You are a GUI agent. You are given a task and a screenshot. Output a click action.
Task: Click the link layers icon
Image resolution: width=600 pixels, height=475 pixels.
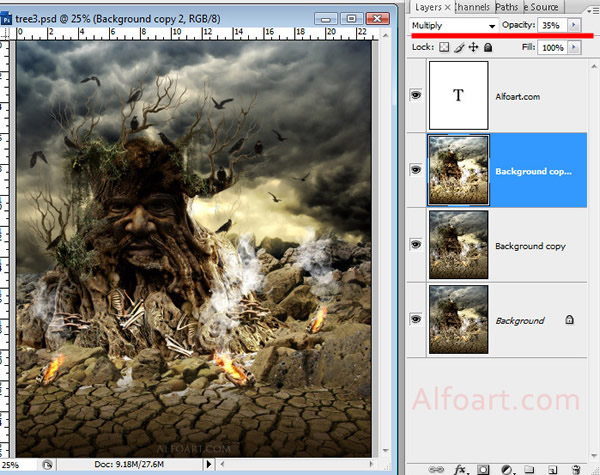tap(435, 467)
